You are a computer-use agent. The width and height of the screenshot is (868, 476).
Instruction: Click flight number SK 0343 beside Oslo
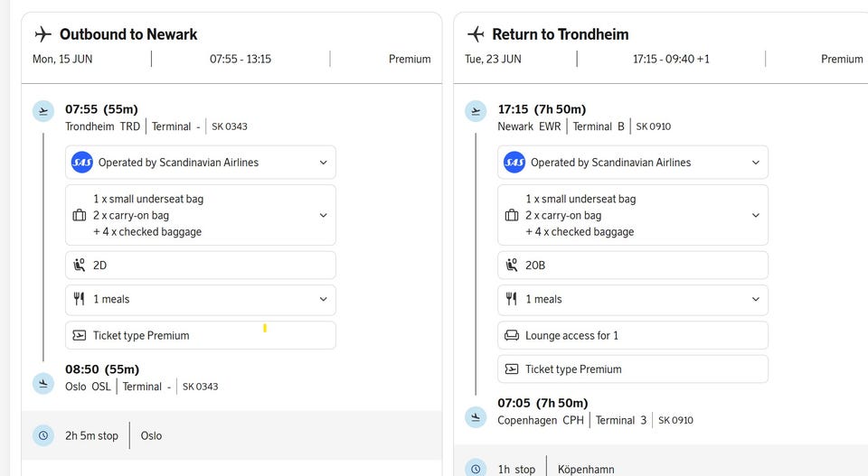(201, 387)
